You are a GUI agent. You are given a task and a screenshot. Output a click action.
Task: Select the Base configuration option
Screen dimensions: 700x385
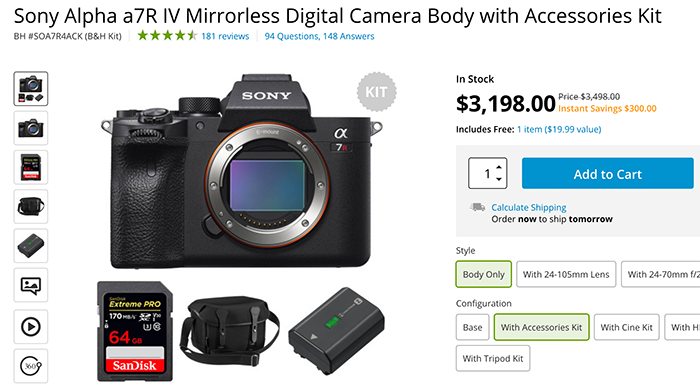[x=472, y=327]
